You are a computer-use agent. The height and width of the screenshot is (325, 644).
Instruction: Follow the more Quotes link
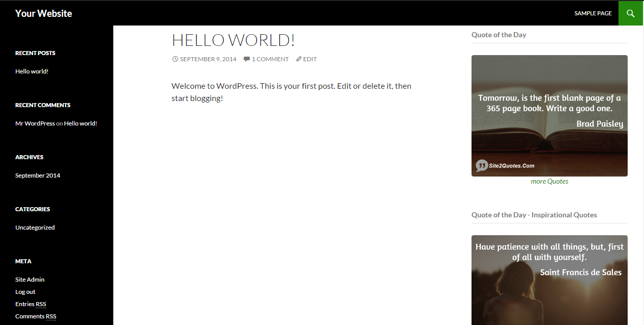(549, 181)
